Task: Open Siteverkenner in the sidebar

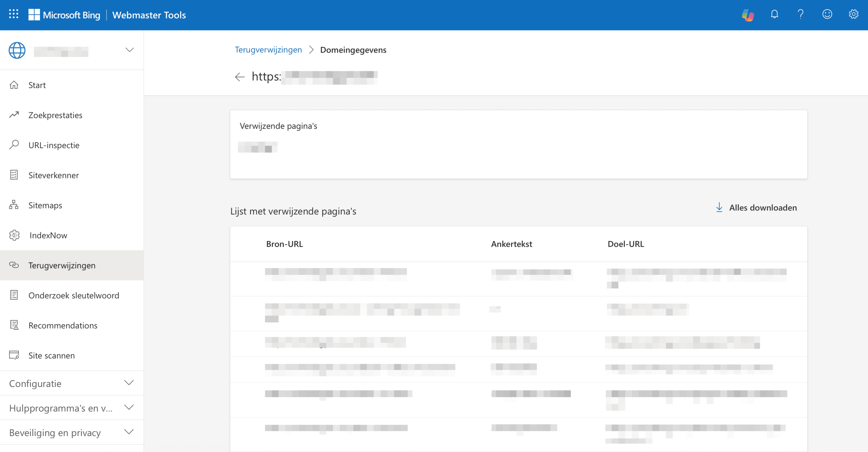Action: pos(72,175)
